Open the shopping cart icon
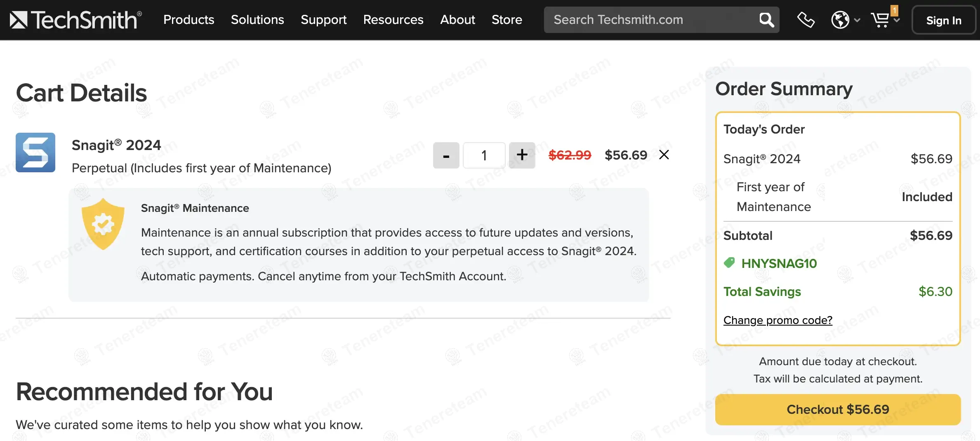The height and width of the screenshot is (441, 980). [x=880, y=20]
